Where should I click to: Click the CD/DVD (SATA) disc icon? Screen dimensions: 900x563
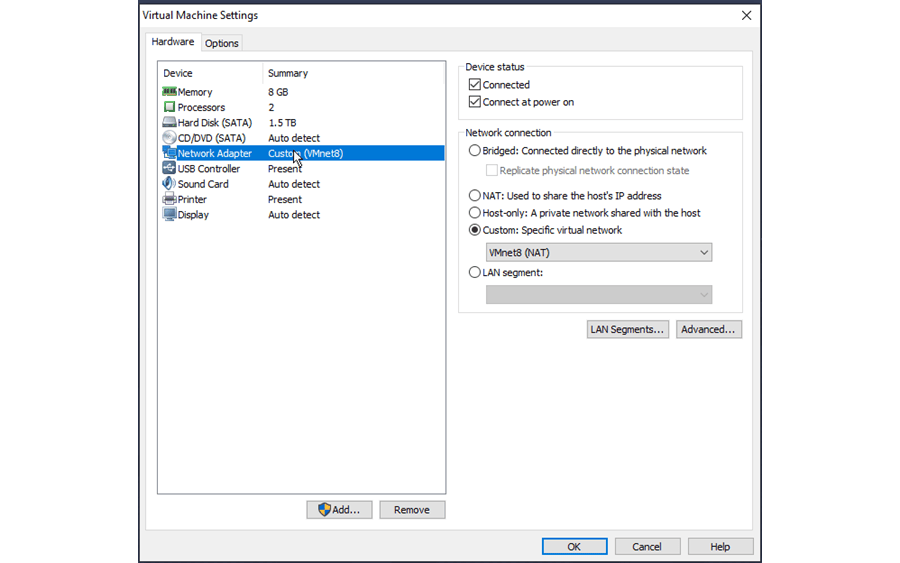tap(169, 138)
